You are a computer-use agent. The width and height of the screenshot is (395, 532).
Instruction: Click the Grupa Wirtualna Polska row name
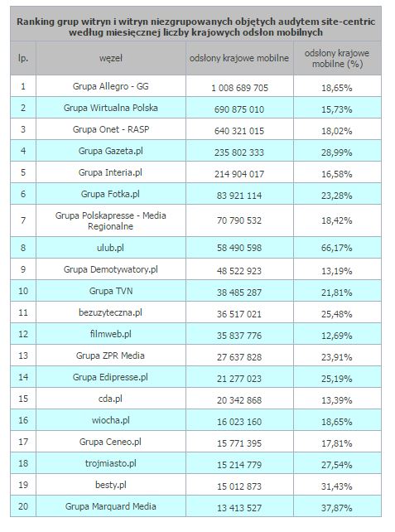click(x=110, y=108)
